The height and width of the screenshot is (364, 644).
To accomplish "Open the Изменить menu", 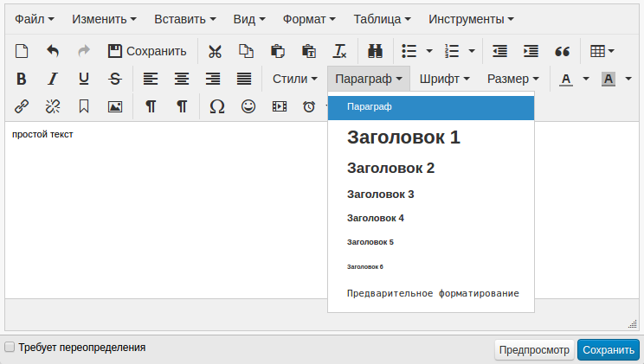I will [105, 19].
